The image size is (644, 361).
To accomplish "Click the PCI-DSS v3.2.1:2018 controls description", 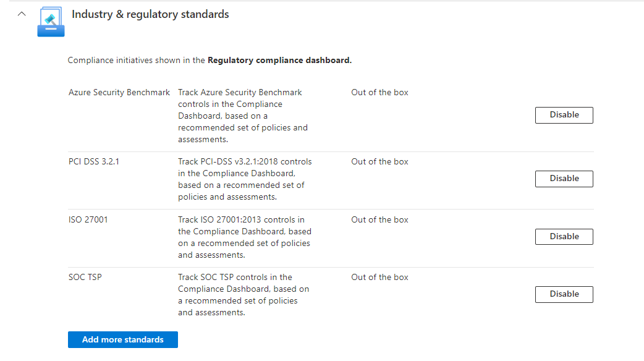I will 245,179.
